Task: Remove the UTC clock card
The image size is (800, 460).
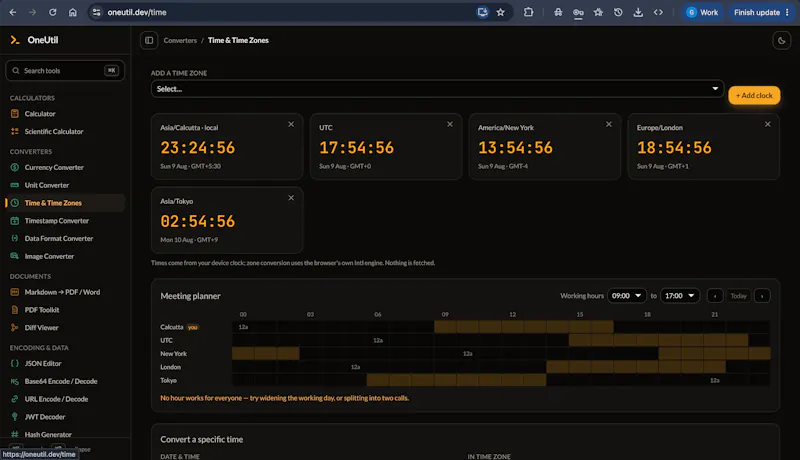Action: 450,124
